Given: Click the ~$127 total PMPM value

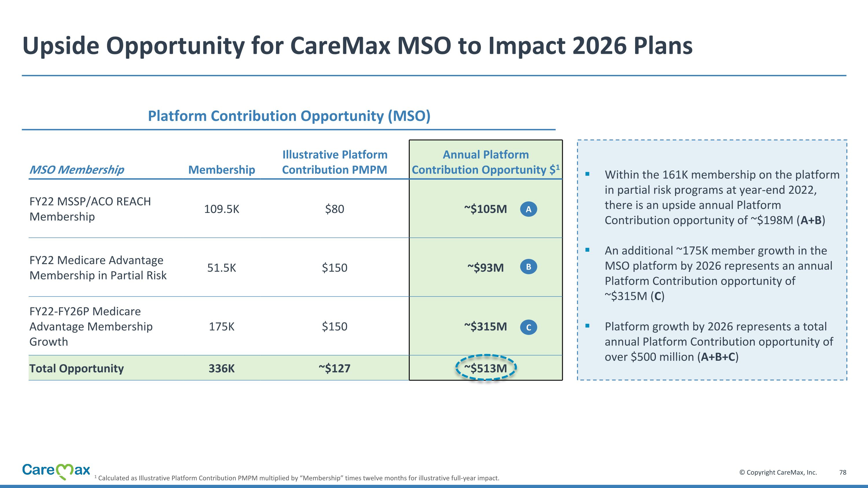Looking at the screenshot, I should (x=334, y=369).
